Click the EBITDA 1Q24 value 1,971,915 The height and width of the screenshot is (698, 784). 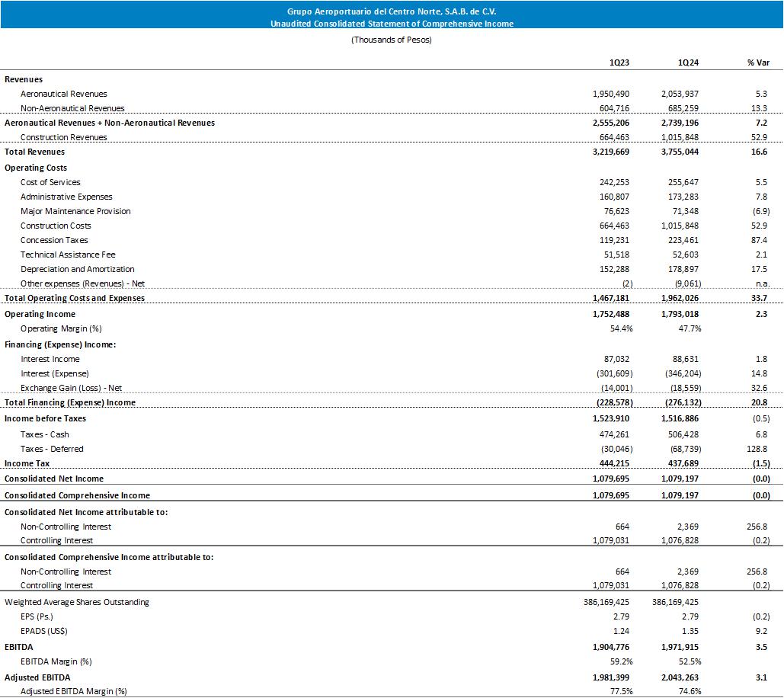677,647
